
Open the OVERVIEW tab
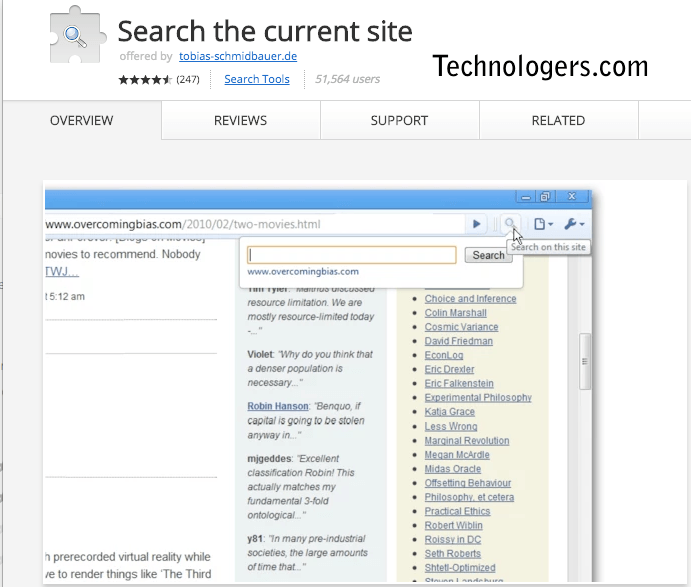82,120
